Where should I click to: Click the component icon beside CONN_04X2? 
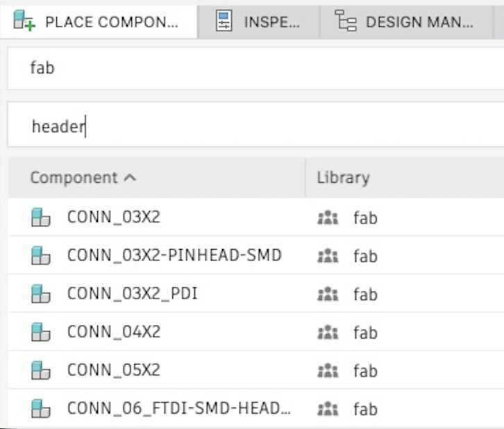[x=41, y=333]
